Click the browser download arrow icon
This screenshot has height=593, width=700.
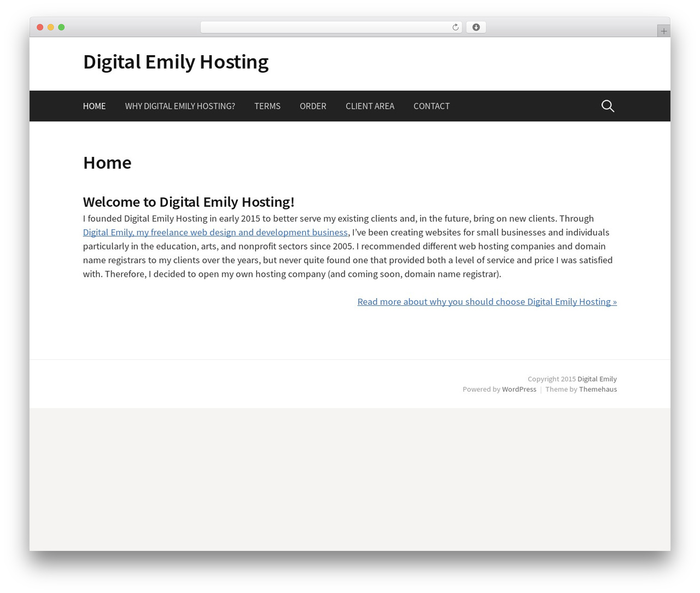click(476, 27)
